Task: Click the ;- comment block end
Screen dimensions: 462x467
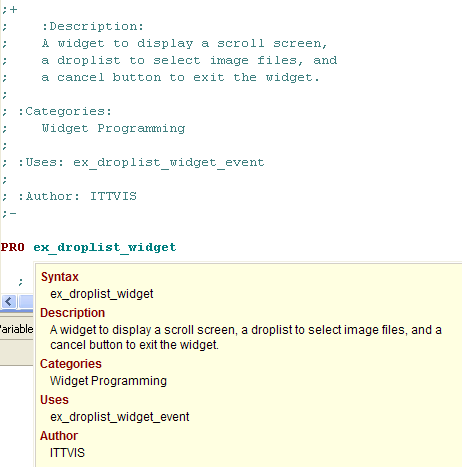Action: 9,213
